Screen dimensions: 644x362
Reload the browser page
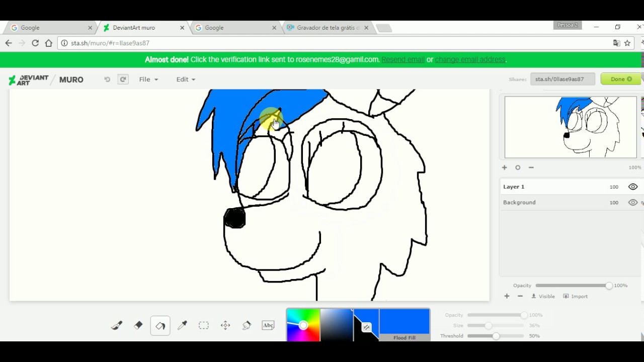(x=35, y=43)
